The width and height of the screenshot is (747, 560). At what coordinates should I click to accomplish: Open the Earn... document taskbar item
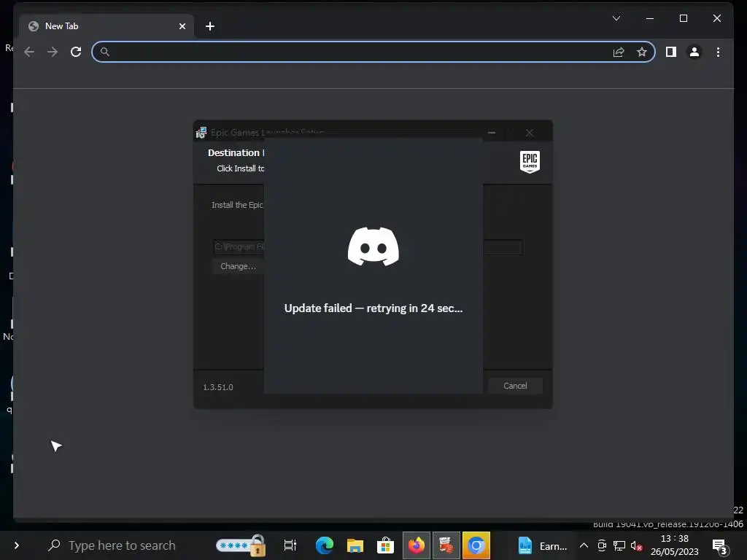(x=543, y=545)
